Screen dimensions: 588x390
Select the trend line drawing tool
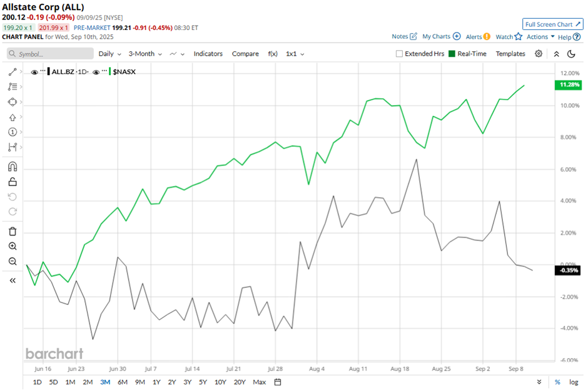(13, 72)
